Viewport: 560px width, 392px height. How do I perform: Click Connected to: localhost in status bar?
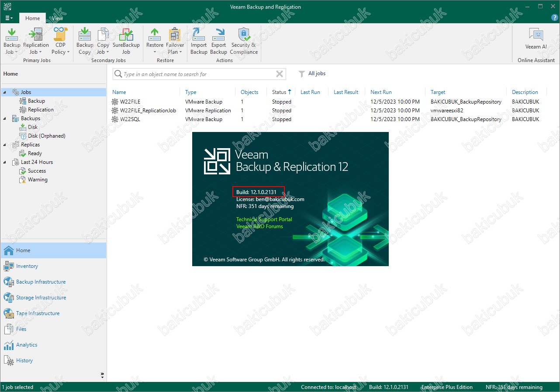(328, 387)
